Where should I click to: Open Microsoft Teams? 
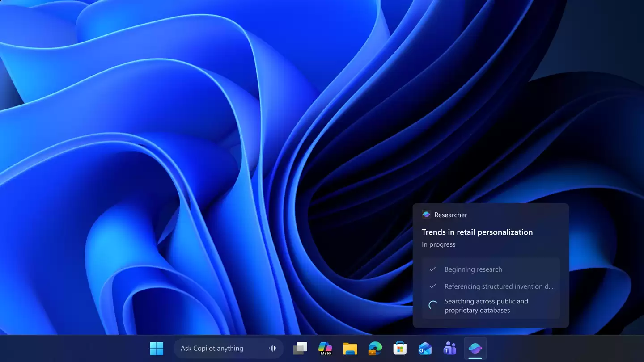[x=449, y=348]
